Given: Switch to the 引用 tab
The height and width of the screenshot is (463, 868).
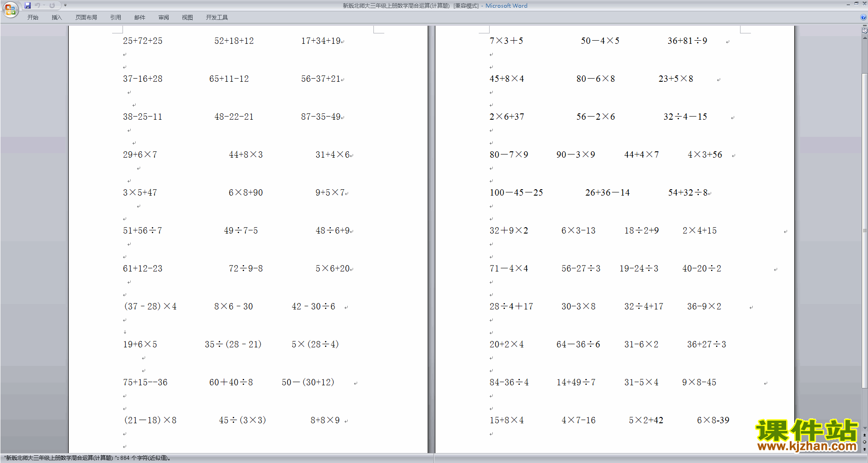Looking at the screenshot, I should pos(116,17).
